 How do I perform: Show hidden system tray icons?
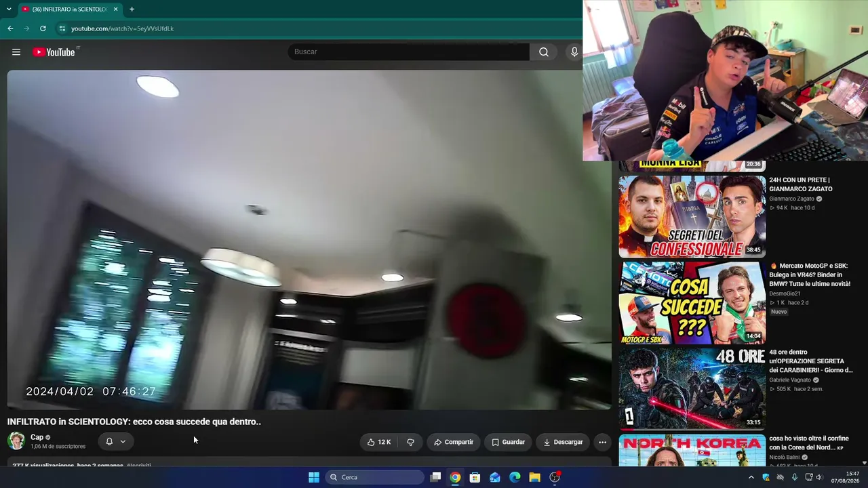point(751,477)
